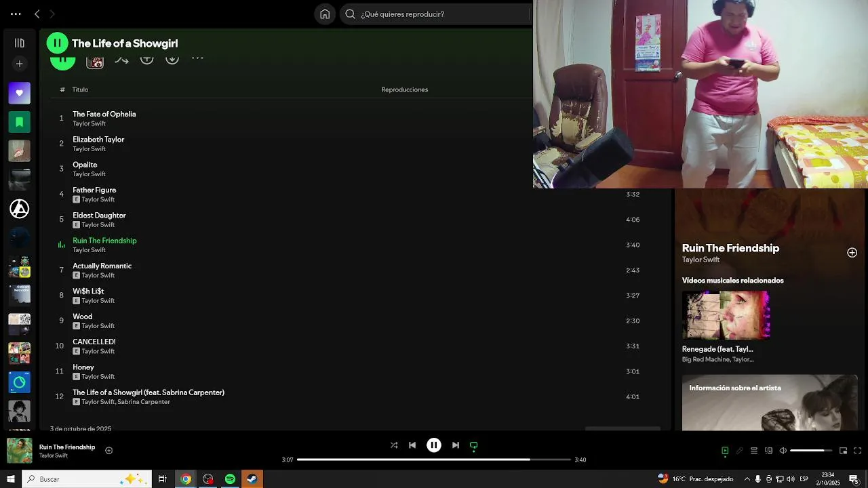The image size is (868, 488).
Task: Open Liked Songs heart tile in sidebar
Action: (x=19, y=93)
